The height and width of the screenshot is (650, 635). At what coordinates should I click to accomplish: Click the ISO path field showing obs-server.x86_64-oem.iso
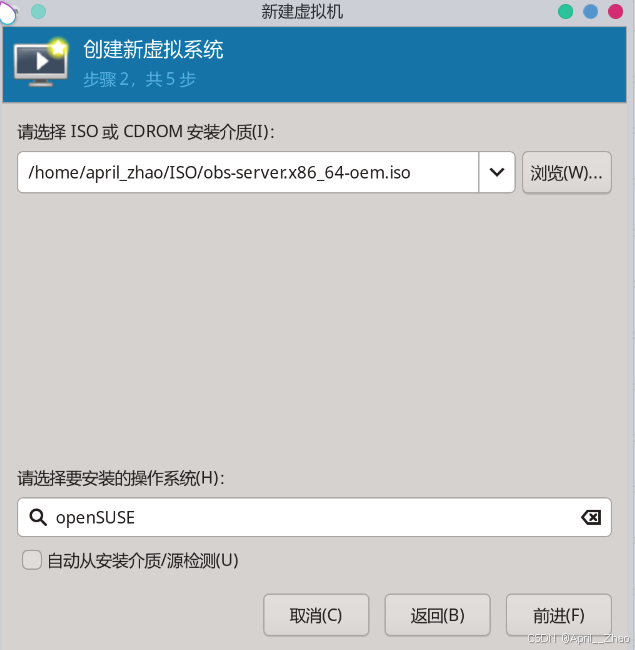(248, 172)
